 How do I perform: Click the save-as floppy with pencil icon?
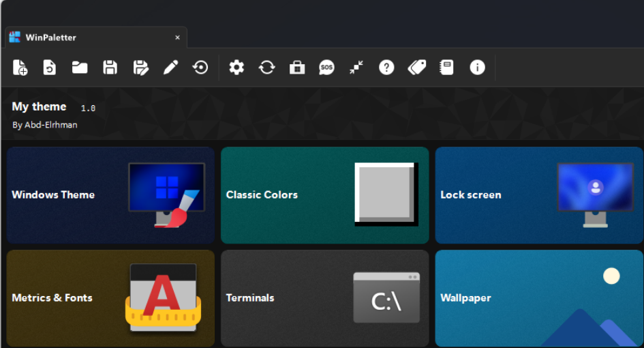tap(140, 67)
